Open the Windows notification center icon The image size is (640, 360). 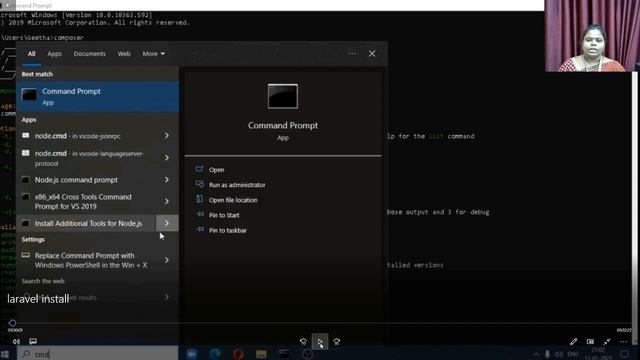pyautogui.click(x=624, y=354)
